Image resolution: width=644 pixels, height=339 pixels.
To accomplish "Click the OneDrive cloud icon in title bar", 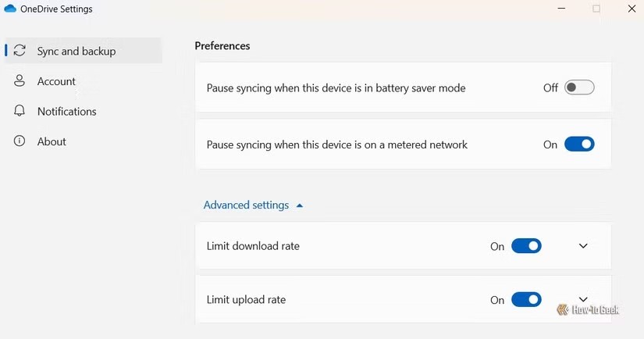I will (x=10, y=9).
